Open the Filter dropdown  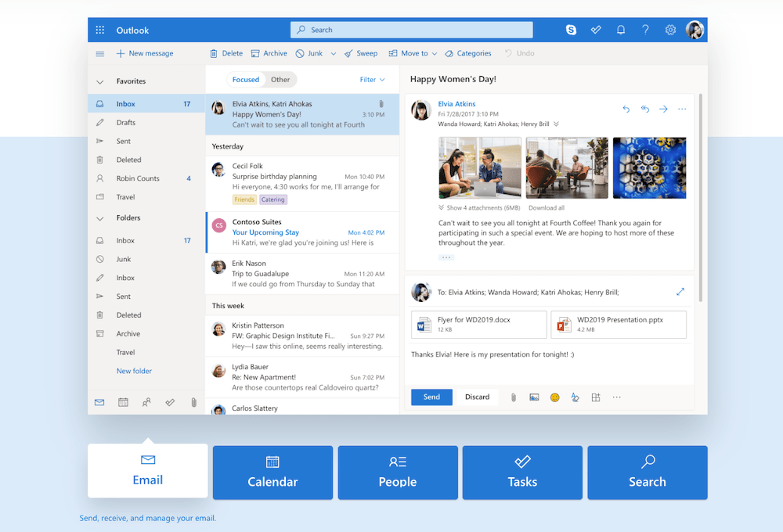(372, 80)
